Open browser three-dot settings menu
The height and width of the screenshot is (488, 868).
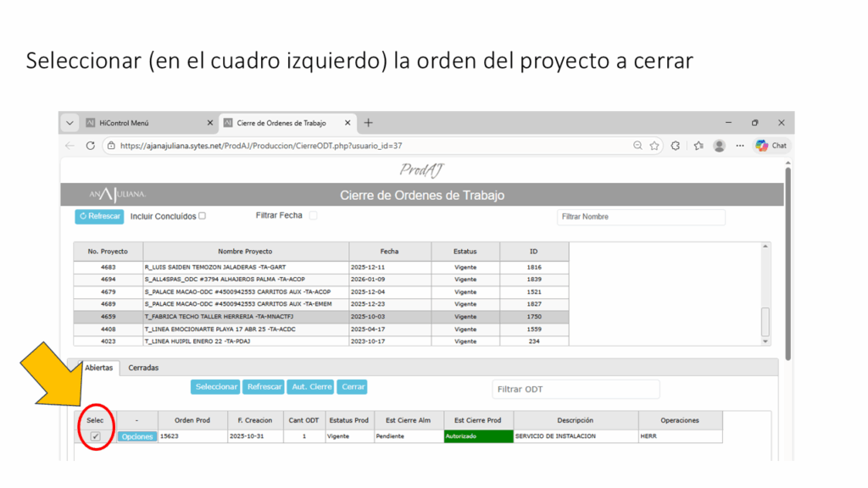[x=740, y=146]
